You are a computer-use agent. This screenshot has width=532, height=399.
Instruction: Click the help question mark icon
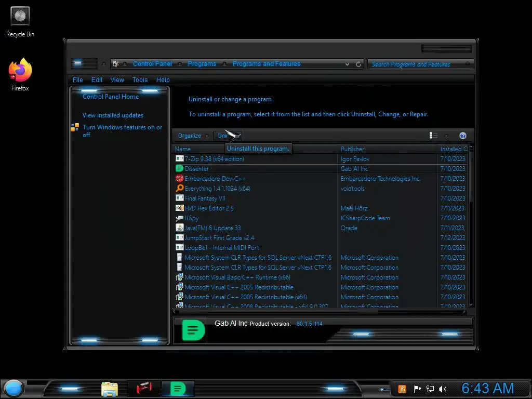463,136
